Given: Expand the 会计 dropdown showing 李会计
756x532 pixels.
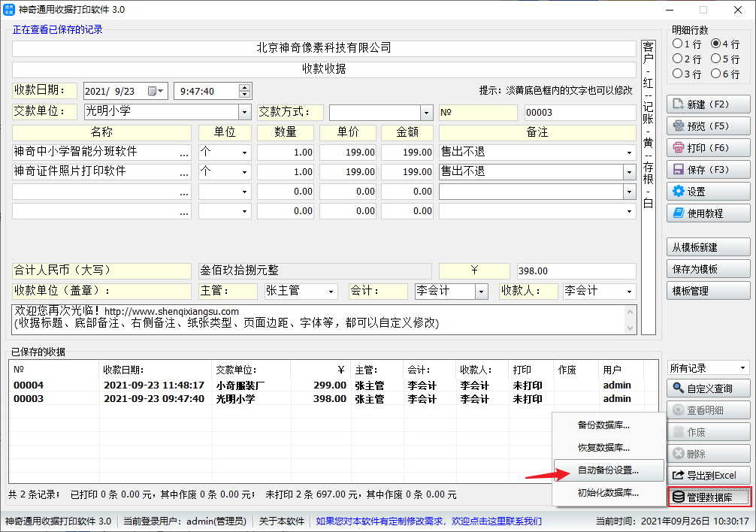Looking at the screenshot, I should point(481,291).
